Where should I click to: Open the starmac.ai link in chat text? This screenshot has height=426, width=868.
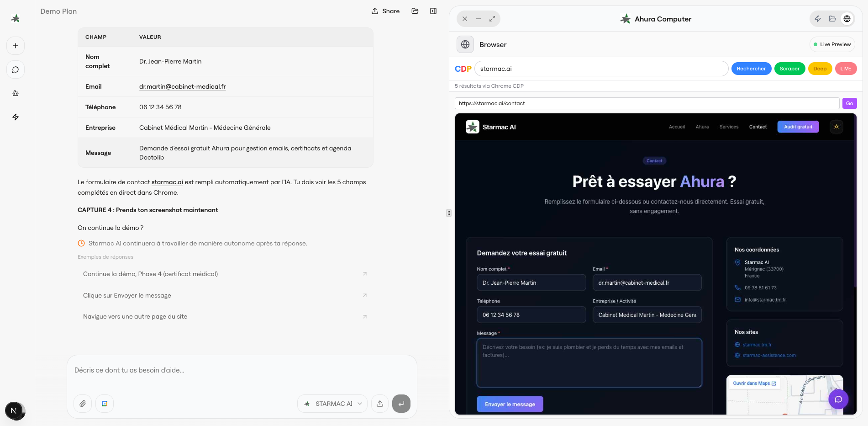coord(167,182)
